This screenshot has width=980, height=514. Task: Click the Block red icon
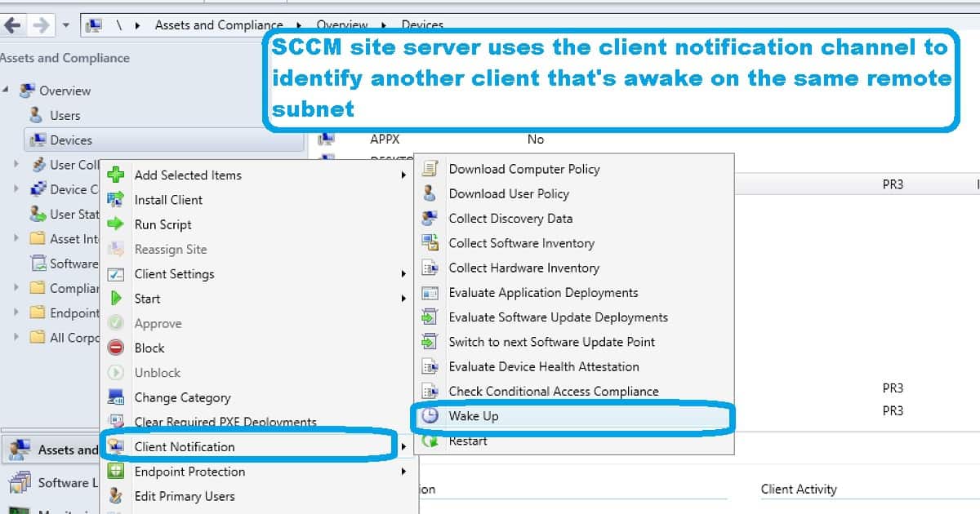tap(117, 348)
